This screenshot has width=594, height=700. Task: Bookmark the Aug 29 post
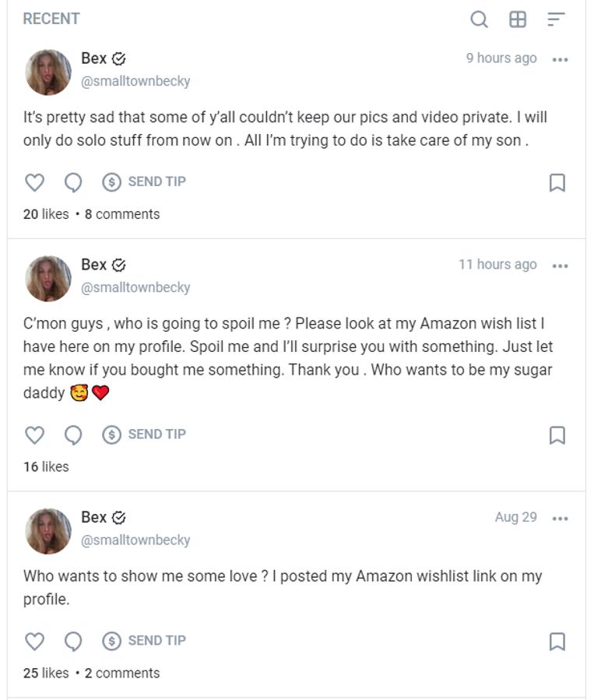(x=557, y=641)
